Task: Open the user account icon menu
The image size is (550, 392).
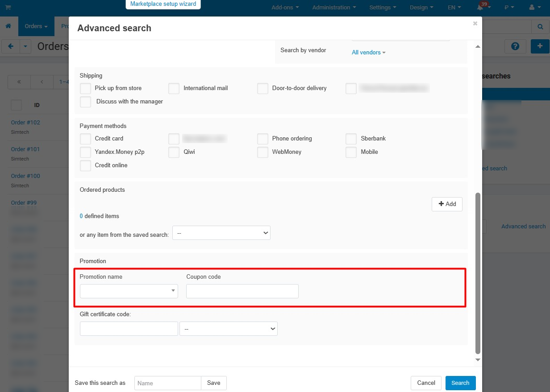Action: click(534, 8)
